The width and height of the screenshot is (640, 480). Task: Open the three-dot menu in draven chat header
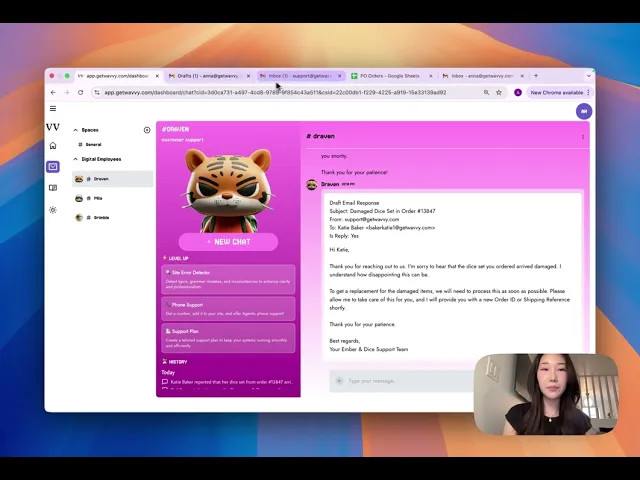click(583, 137)
